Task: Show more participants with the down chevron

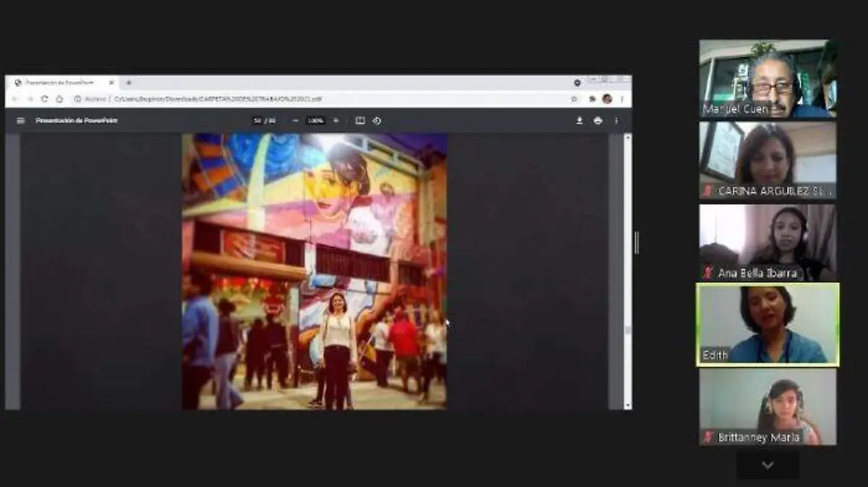Action: point(767,465)
